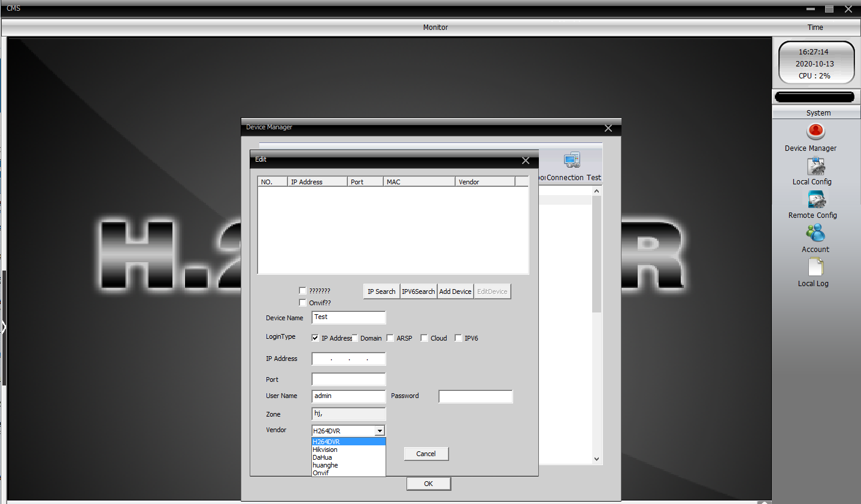Select Hikvision from the vendor list
This screenshot has width=861, height=504.
coord(325,450)
